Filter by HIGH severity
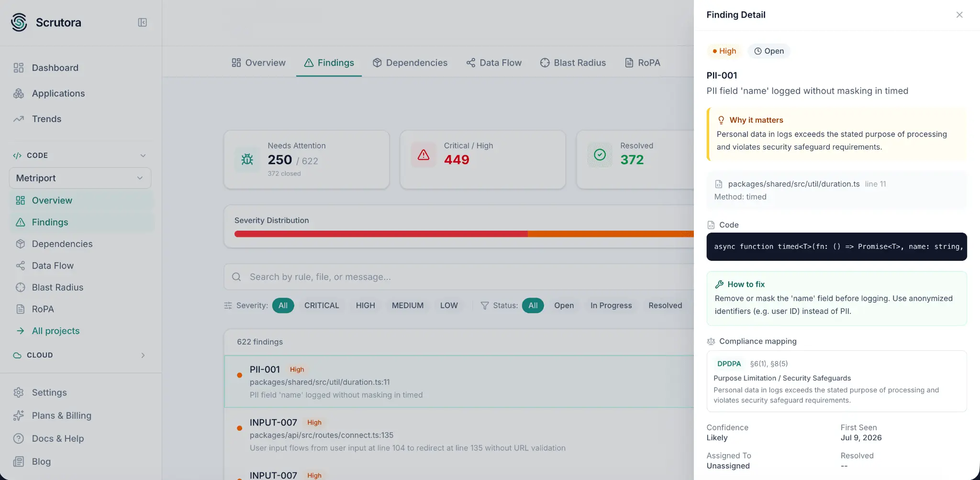 tap(365, 305)
